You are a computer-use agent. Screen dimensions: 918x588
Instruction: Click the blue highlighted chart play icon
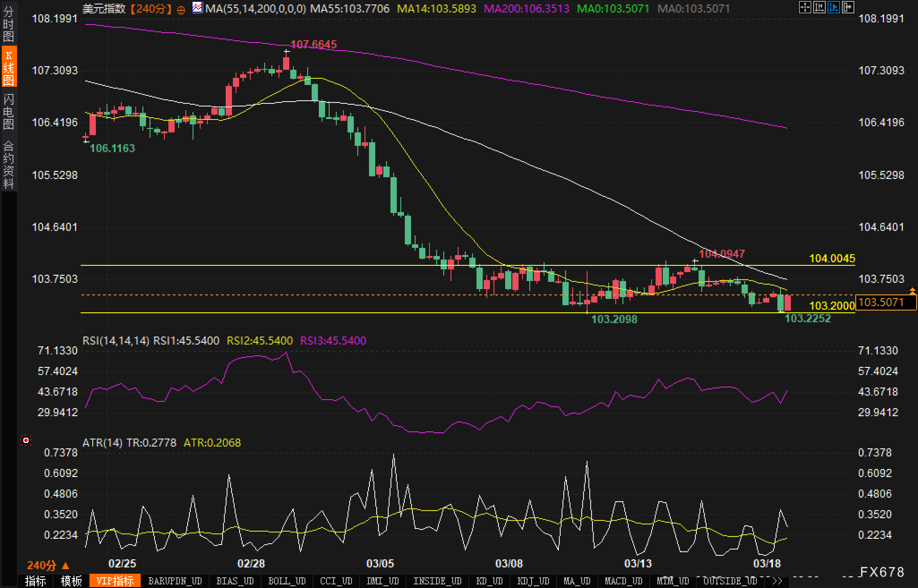(x=833, y=7)
